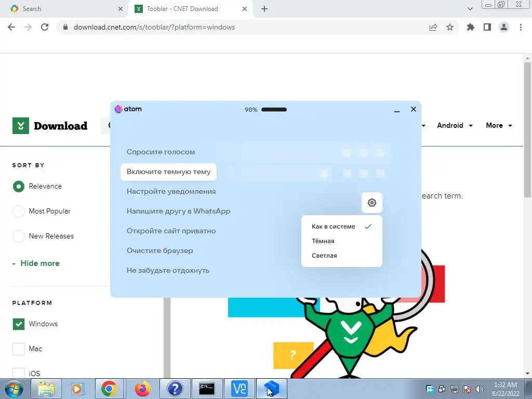Viewport: 532px width, 399px height.
Task: Switch to Tooblar - CNET Download tab
Action: 191,9
